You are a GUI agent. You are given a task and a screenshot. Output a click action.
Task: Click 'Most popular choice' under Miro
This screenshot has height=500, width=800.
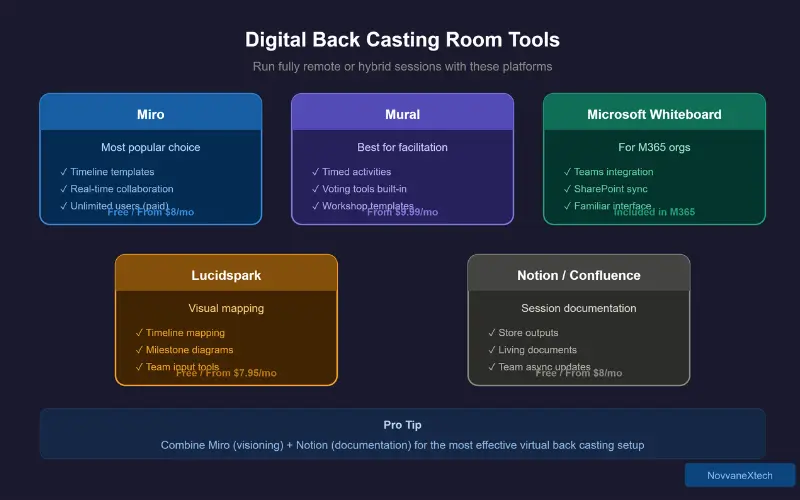pyautogui.click(x=151, y=147)
